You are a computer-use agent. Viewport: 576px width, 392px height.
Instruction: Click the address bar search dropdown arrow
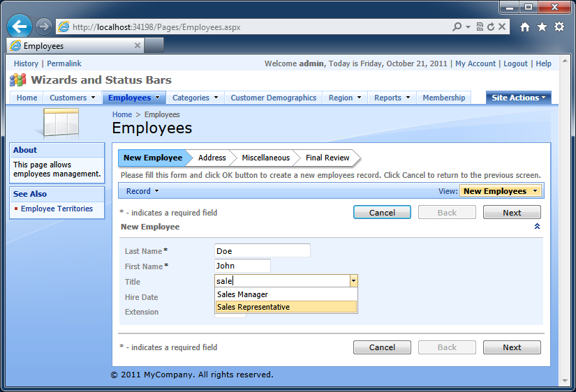pos(468,27)
